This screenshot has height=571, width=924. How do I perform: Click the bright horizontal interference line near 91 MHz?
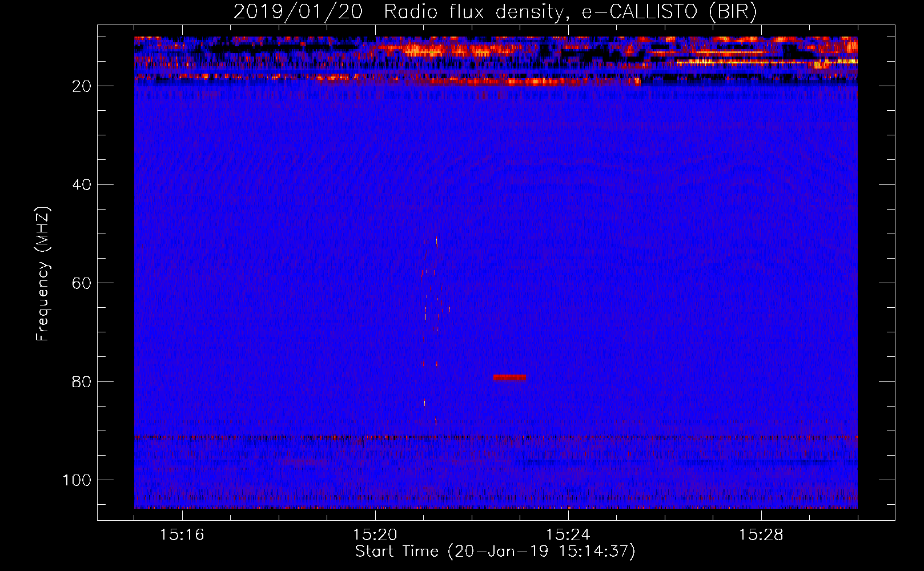click(496, 438)
